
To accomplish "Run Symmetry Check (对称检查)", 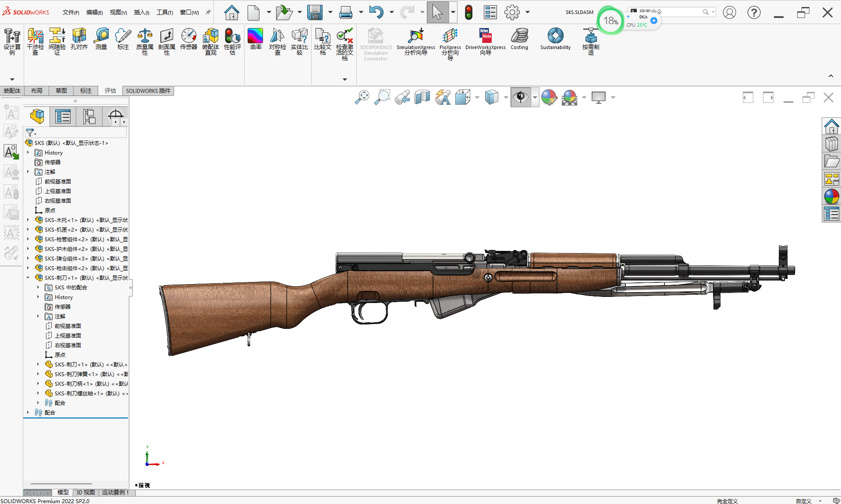I will point(277,41).
